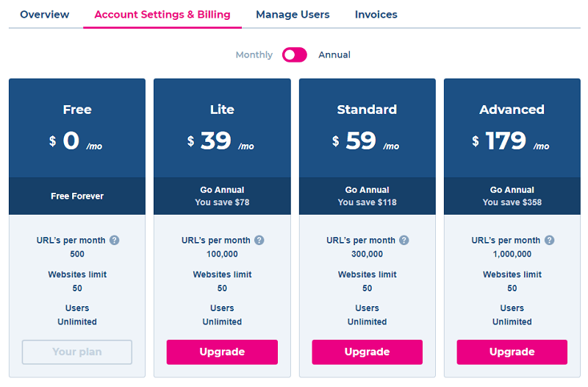
Task: Select the Monthly billing label
Action: pyautogui.click(x=254, y=55)
